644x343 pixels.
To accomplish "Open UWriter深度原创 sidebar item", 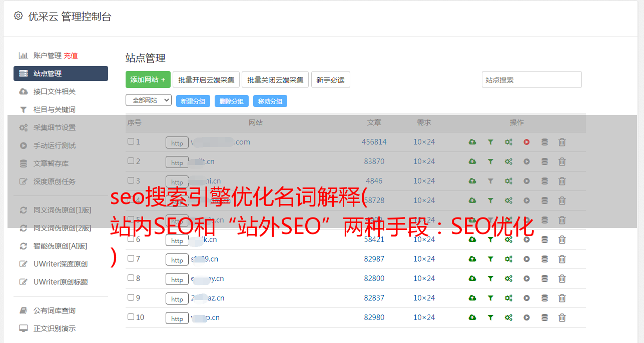I will tap(61, 264).
